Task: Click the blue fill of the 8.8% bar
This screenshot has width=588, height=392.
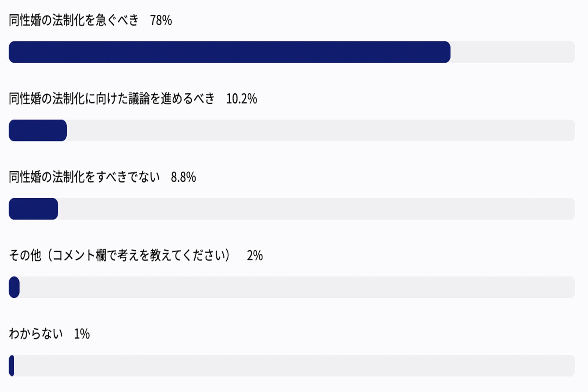Action: coord(33,209)
